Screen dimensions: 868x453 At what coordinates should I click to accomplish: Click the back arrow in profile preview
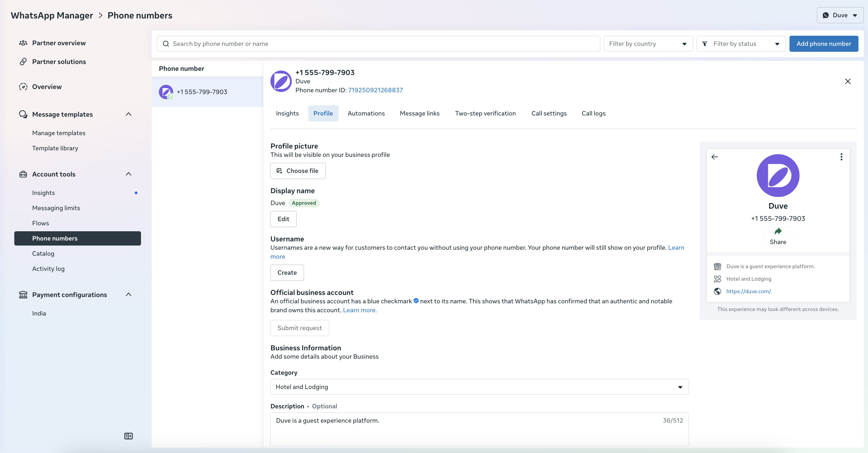[715, 157]
